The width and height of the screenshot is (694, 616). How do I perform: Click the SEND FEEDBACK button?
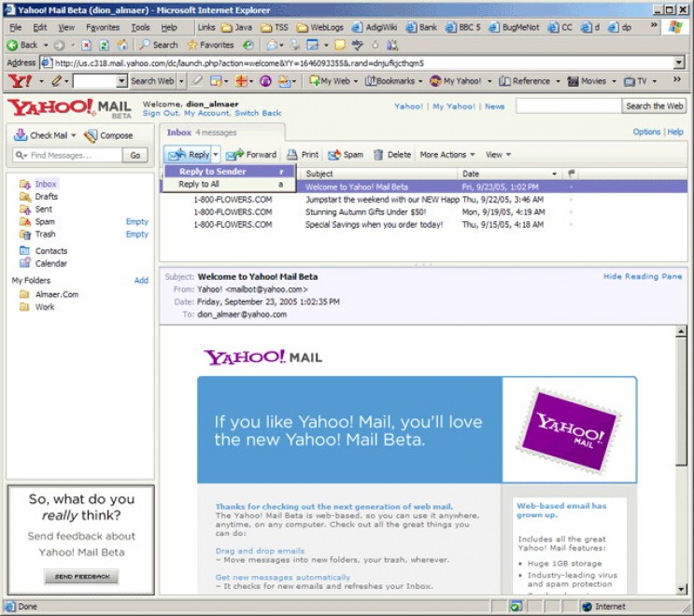click(x=81, y=576)
